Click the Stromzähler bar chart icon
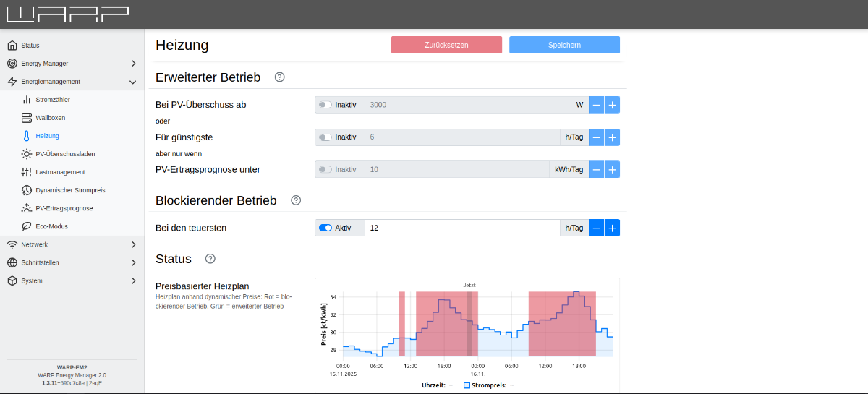The image size is (868, 394). click(27, 100)
